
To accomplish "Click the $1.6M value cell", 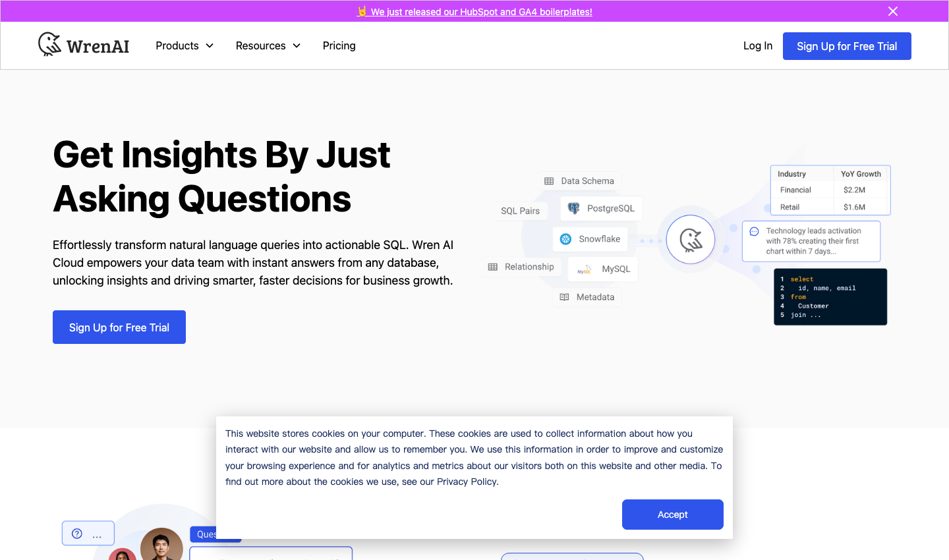I will pos(854,207).
